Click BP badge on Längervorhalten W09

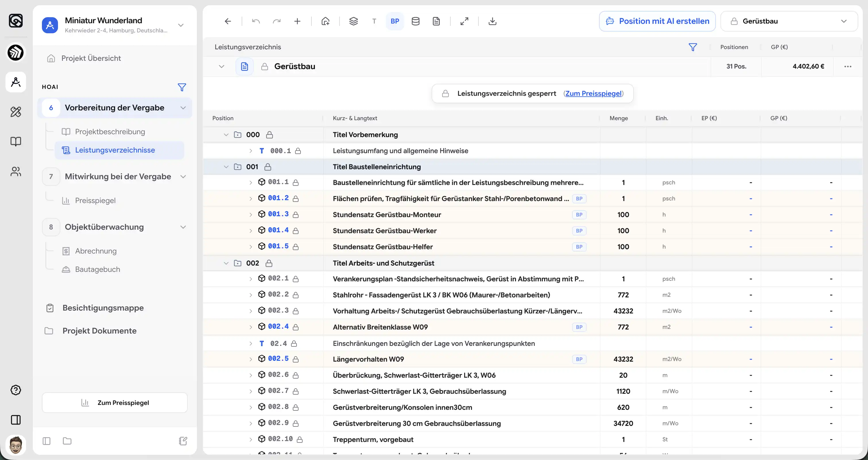pos(579,359)
